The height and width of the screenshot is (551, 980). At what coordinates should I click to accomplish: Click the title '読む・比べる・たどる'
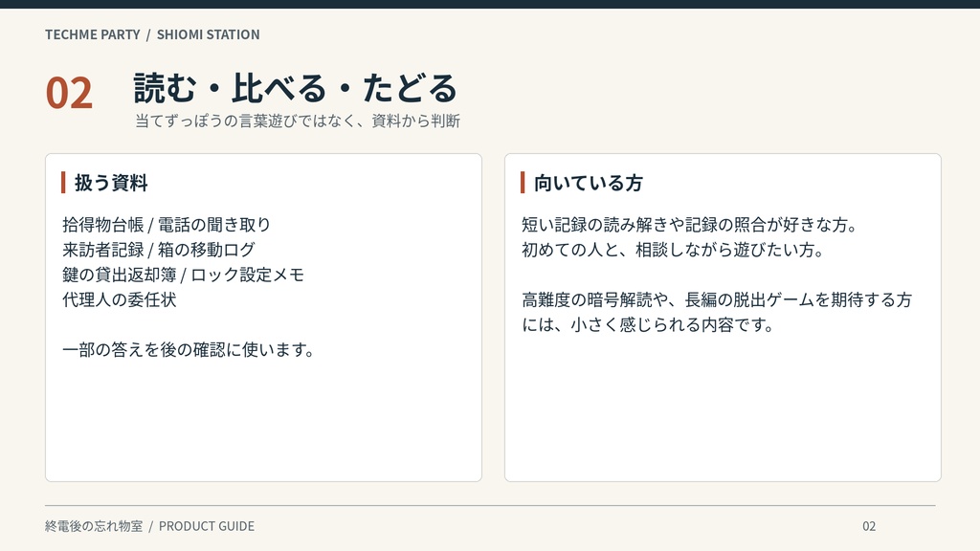[296, 87]
